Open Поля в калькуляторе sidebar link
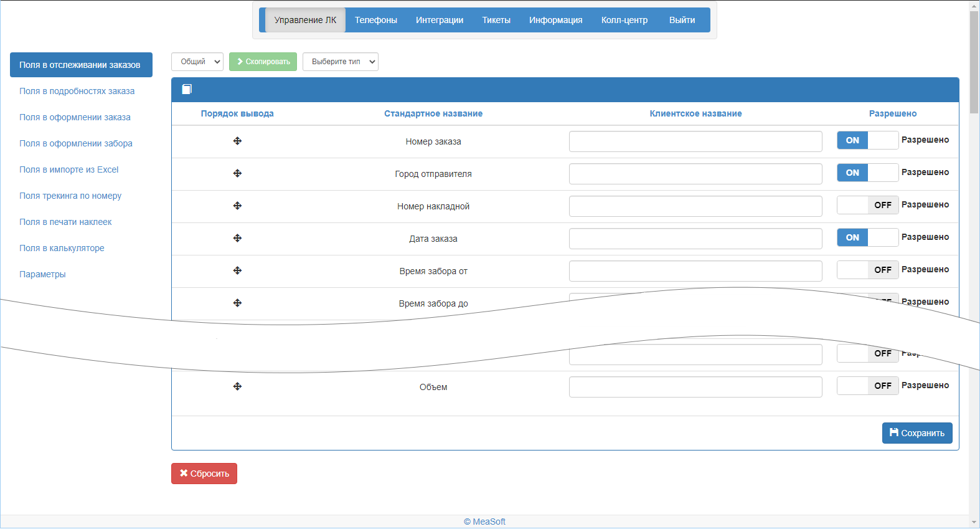 click(x=62, y=248)
